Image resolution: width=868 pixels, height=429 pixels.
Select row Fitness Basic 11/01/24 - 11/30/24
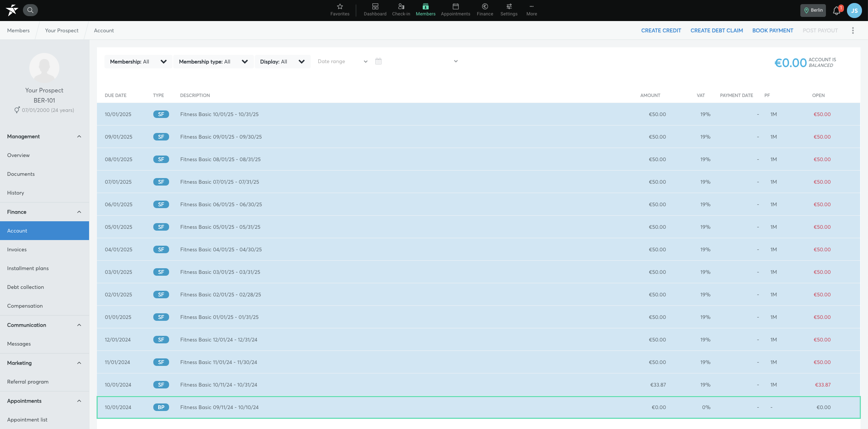click(478, 362)
